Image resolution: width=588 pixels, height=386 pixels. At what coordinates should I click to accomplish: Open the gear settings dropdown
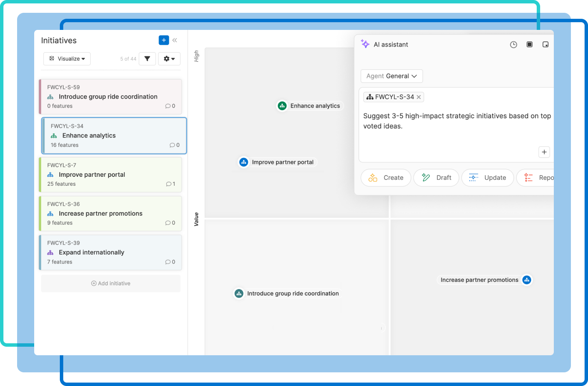coord(169,58)
